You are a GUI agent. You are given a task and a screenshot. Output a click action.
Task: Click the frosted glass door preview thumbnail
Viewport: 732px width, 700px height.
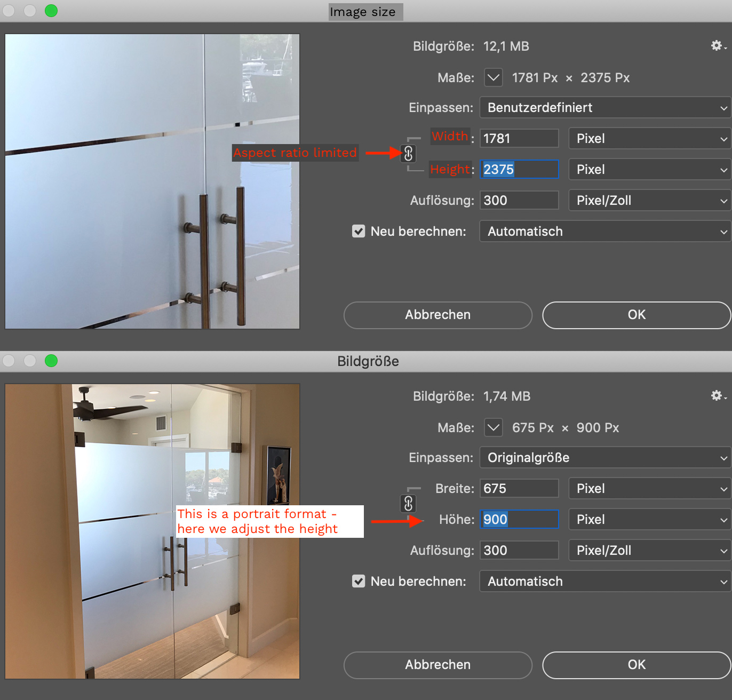(153, 181)
